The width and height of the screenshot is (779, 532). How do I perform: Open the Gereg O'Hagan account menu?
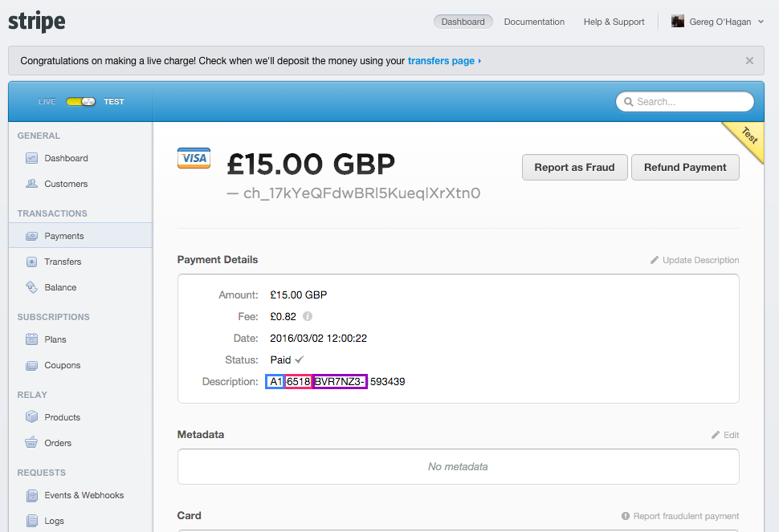point(717,22)
